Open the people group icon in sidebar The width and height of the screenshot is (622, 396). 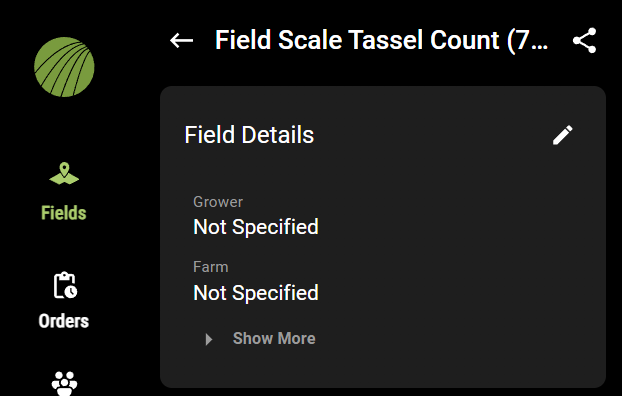tap(64, 383)
